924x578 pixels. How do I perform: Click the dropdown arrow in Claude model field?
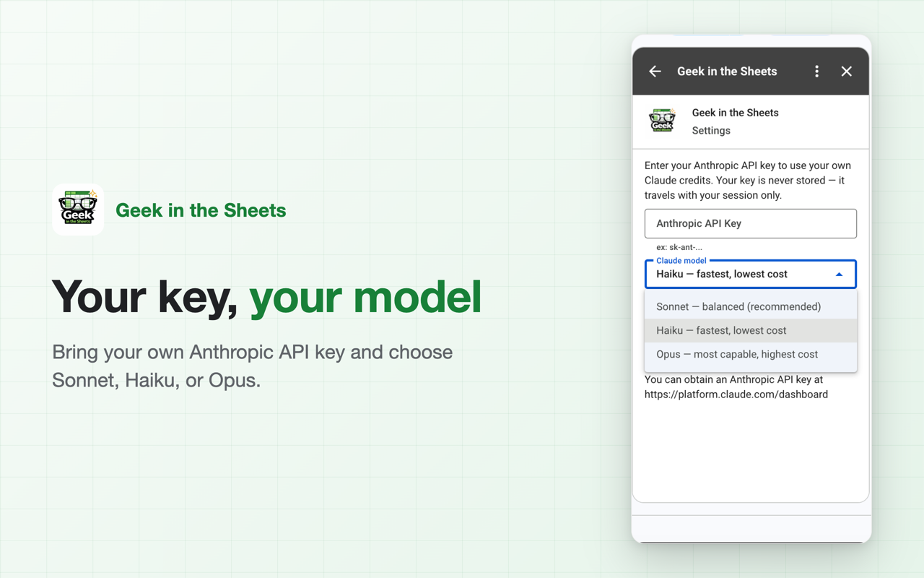[839, 275]
